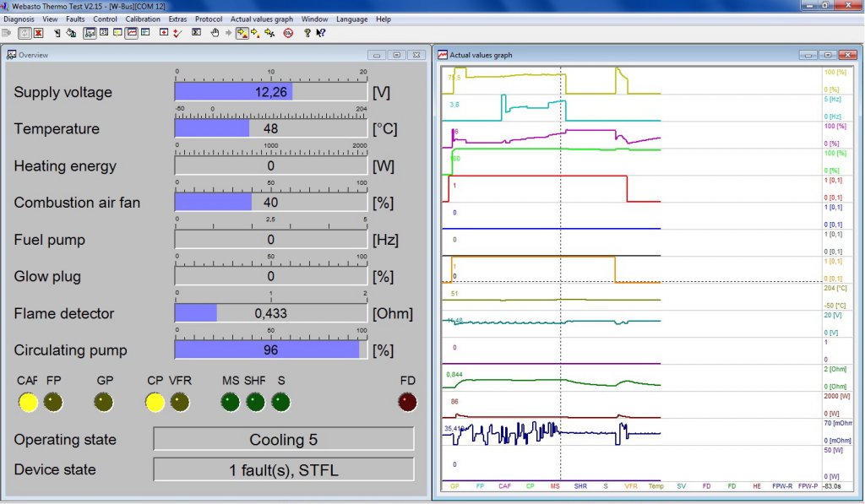Click the yellow question mark help icon
The image size is (865, 504).
click(307, 33)
